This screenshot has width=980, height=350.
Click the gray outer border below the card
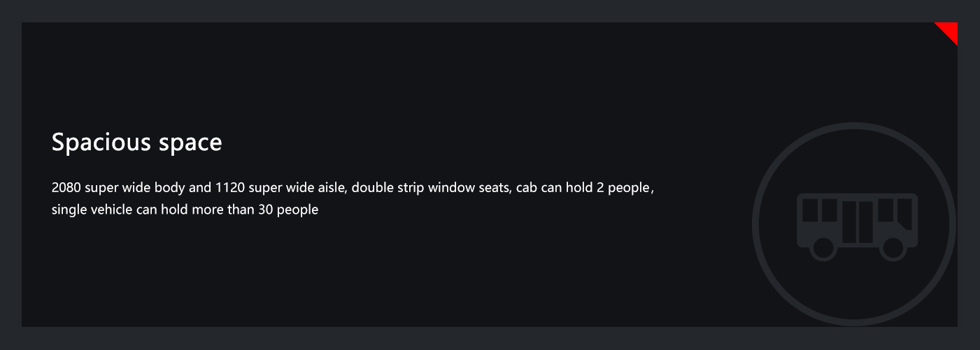point(490,338)
